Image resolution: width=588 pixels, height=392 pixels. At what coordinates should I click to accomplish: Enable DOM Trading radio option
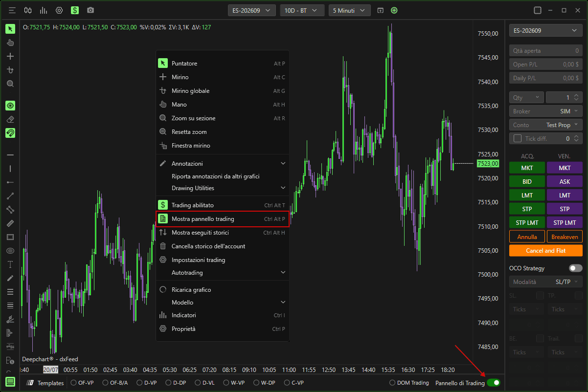409,383
